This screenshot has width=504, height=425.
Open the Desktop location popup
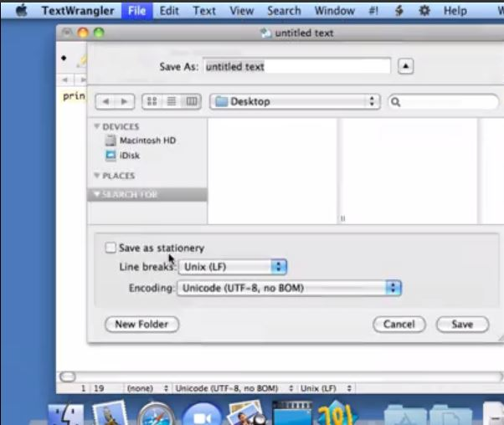tap(295, 101)
